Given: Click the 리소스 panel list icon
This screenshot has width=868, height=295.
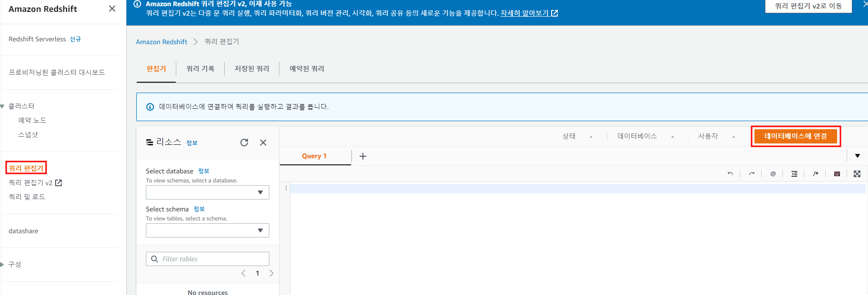Looking at the screenshot, I should tap(150, 143).
